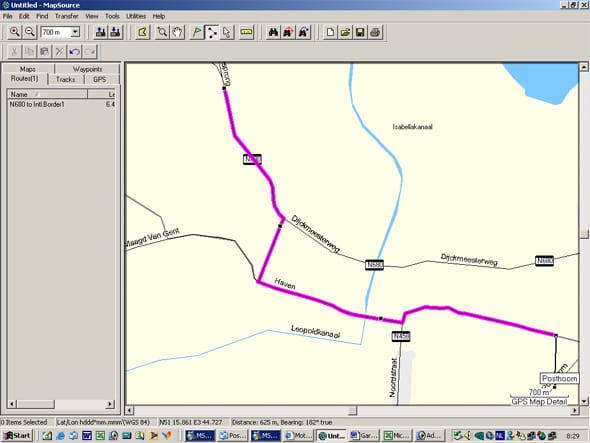Select the Waypoint flag tool
Screen dimensions: 590x443
click(x=197, y=32)
